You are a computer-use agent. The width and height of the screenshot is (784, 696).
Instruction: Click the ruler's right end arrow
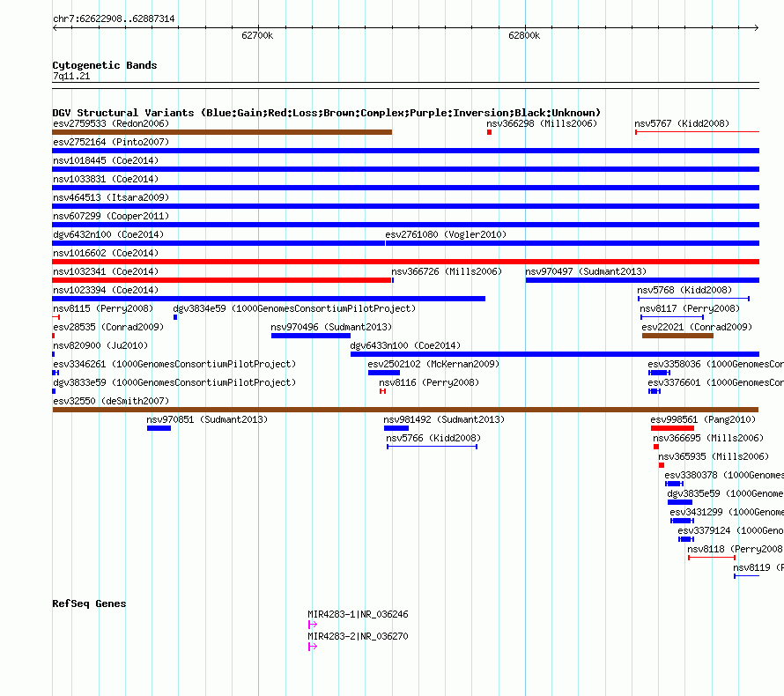[757, 27]
